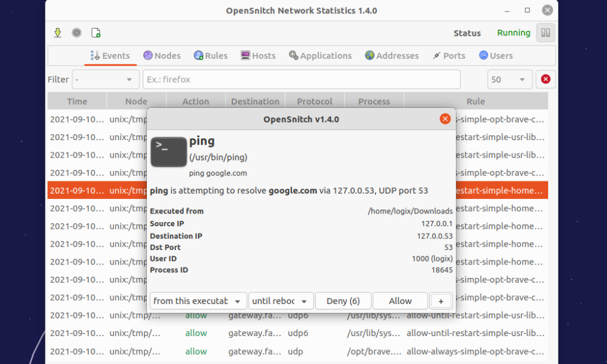Sort by the Action column header
Image resolution: width=607 pixels, height=364 pixels.
click(196, 101)
